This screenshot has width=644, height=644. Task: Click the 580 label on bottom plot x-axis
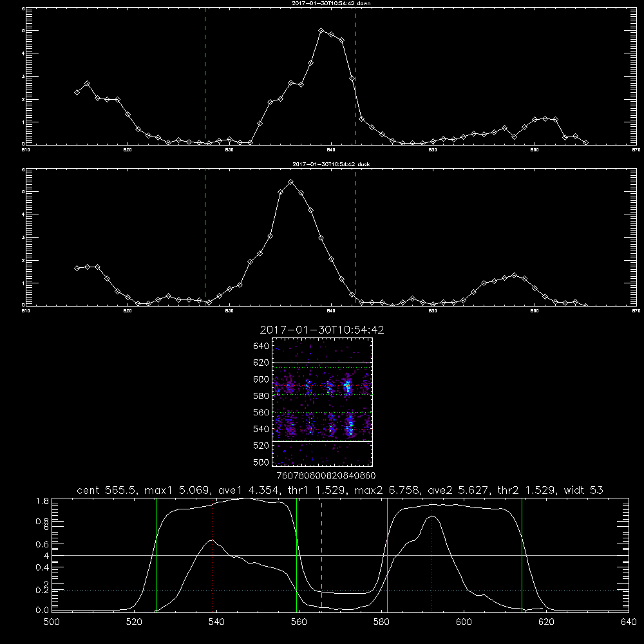coord(381,622)
